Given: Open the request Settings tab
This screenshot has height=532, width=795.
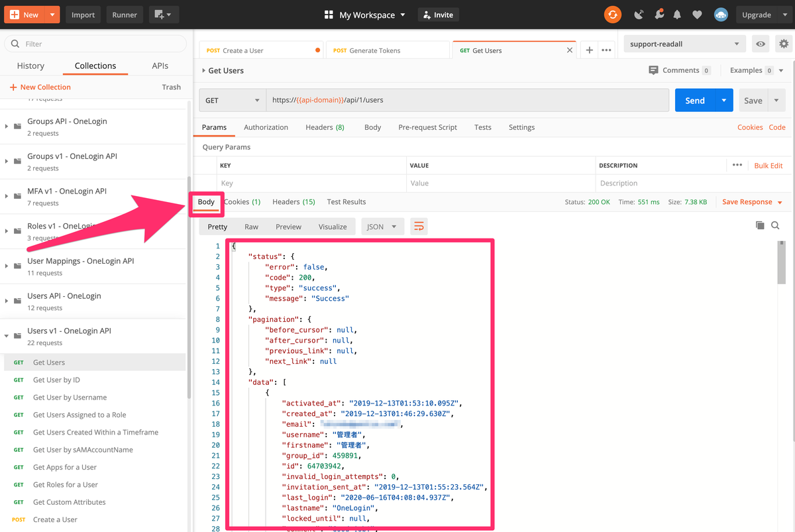Looking at the screenshot, I should [x=521, y=127].
